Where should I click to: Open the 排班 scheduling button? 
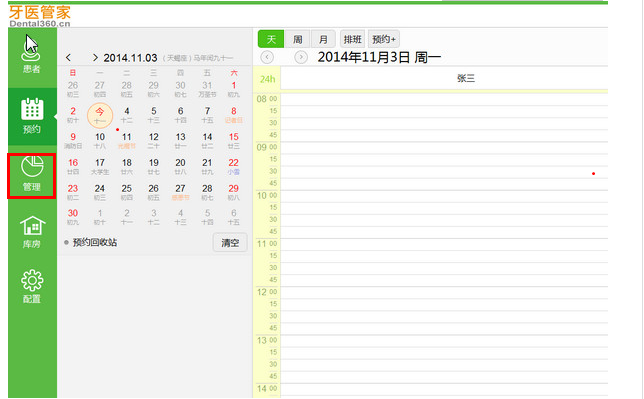pyautogui.click(x=352, y=39)
